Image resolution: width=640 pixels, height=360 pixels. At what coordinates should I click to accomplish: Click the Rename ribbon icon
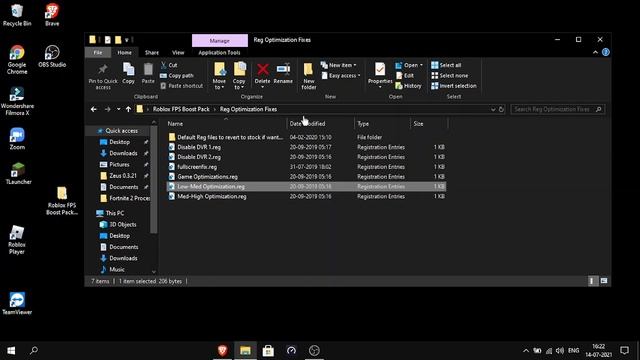coord(283,73)
